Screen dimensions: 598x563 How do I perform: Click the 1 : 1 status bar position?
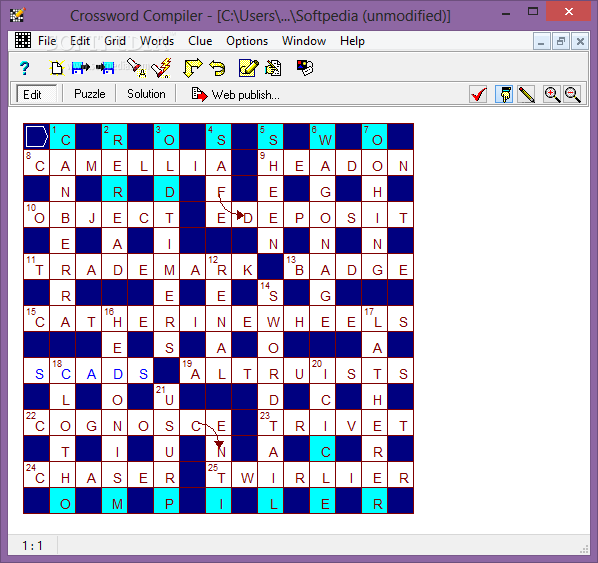pos(32,546)
